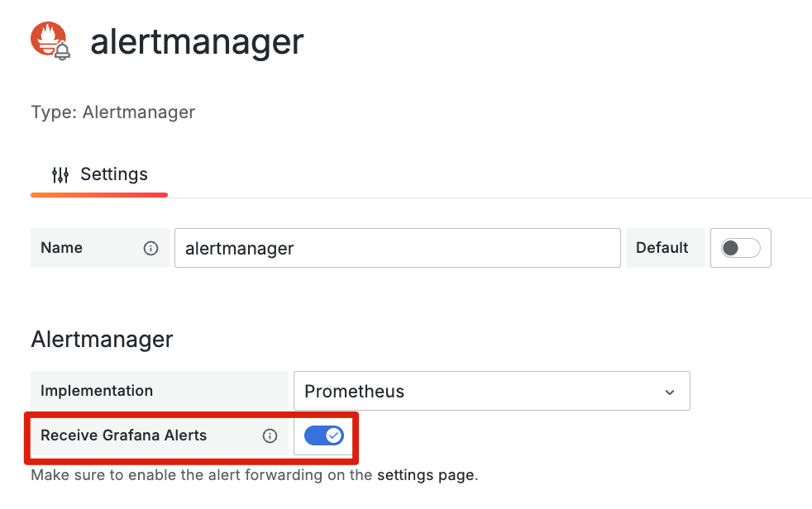The height and width of the screenshot is (509, 812).
Task: Click the Alertmanager section heading
Action: coord(102,340)
